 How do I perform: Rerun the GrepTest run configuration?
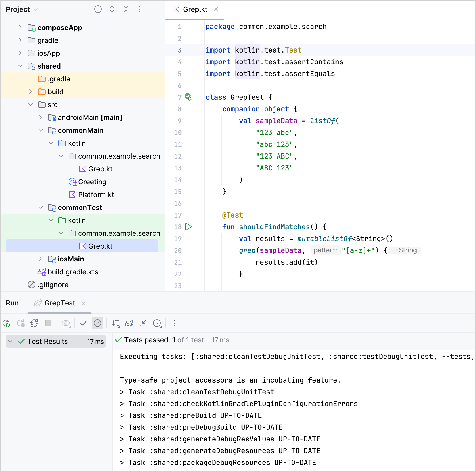[7, 323]
